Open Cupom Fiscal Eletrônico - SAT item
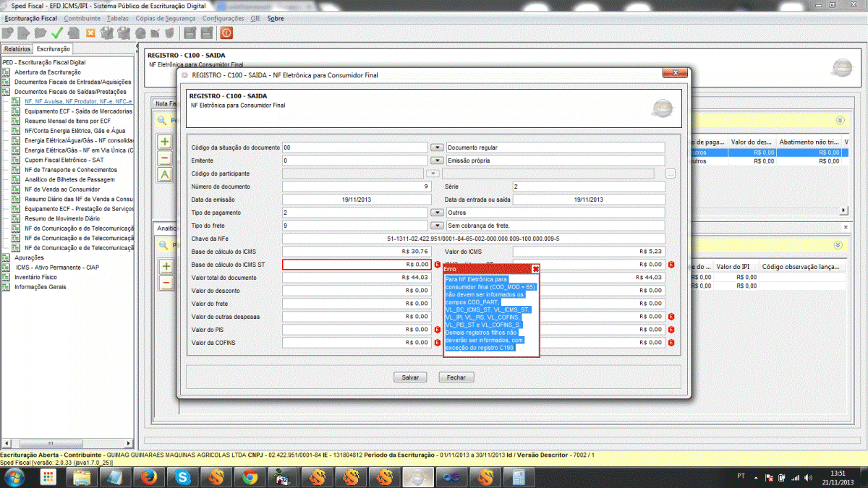 tap(65, 160)
